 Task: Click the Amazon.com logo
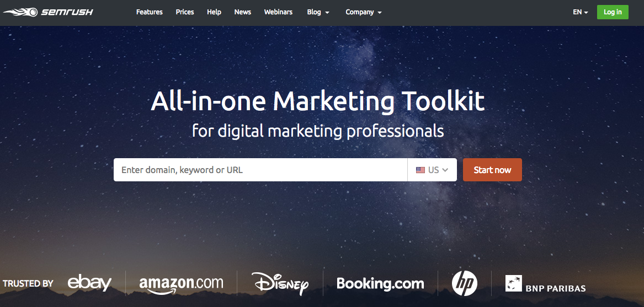coord(181,284)
